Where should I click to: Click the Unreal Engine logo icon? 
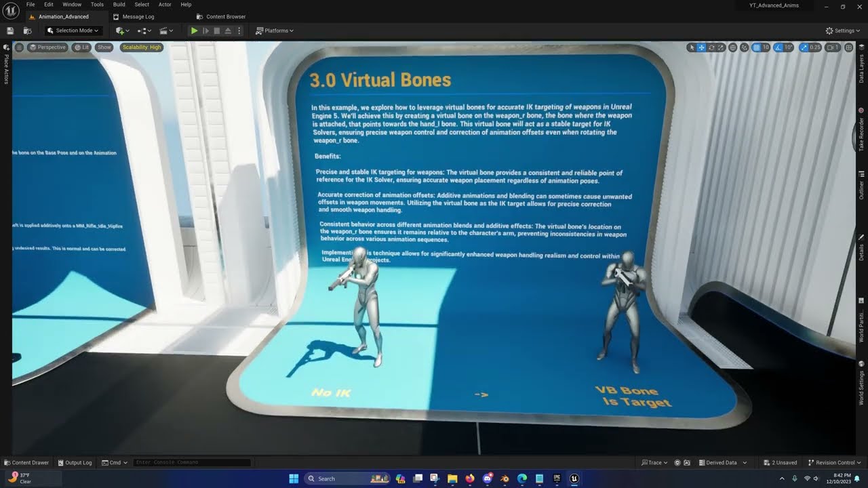pyautogui.click(x=12, y=11)
